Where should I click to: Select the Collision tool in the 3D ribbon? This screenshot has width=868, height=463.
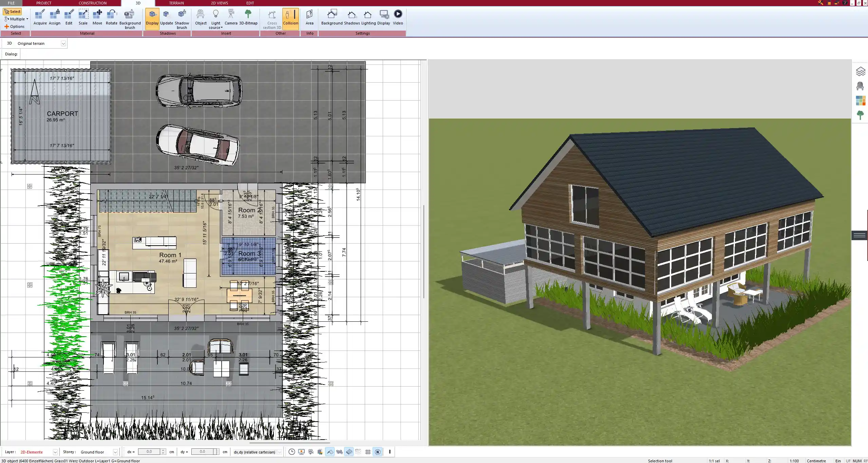(x=290, y=18)
